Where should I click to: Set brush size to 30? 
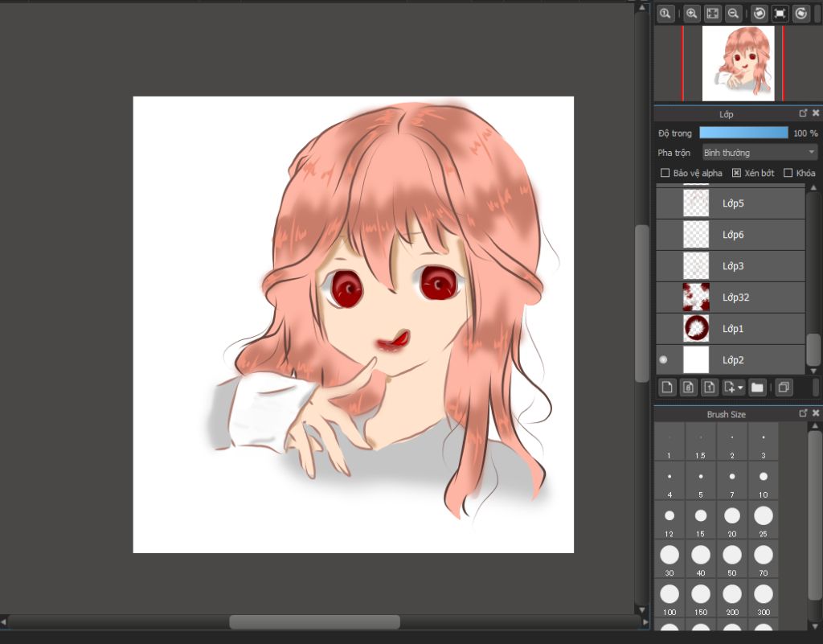[x=669, y=560]
